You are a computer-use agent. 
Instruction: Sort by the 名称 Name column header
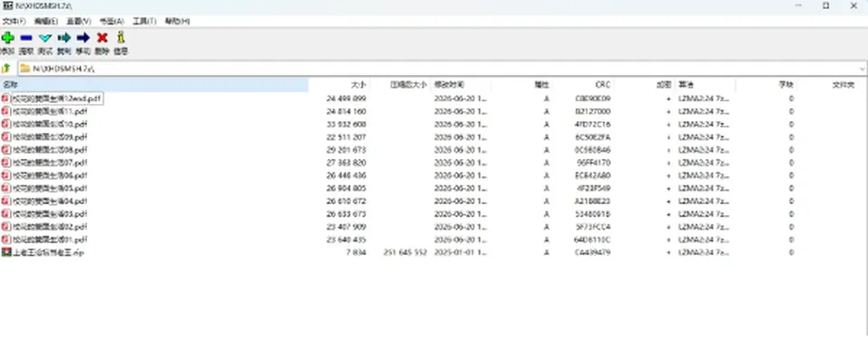pos(155,85)
